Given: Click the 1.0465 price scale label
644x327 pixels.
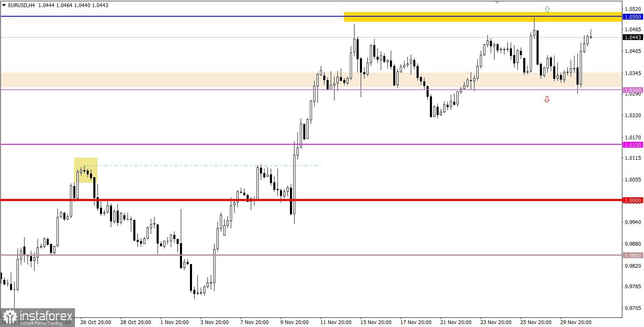Looking at the screenshot, I should [x=633, y=30].
